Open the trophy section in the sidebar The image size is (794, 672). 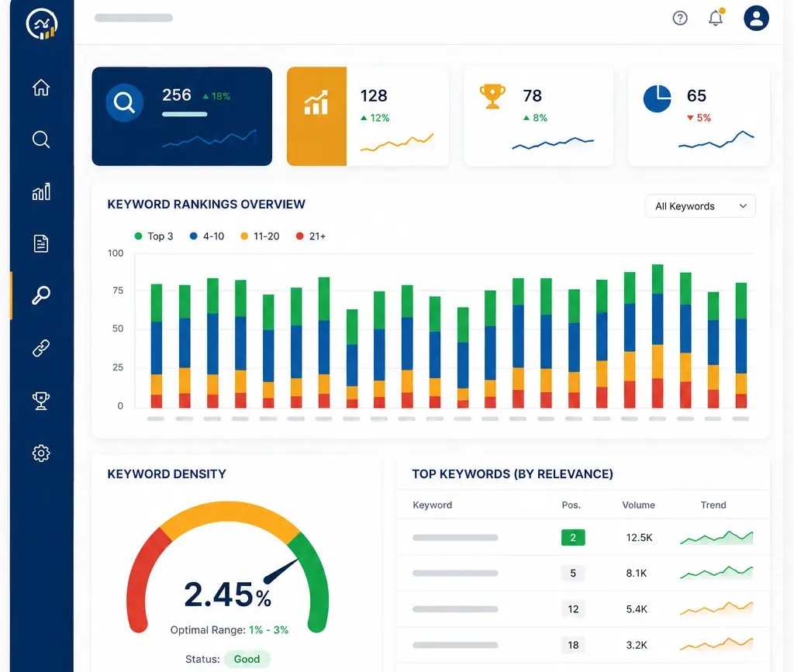[x=41, y=401]
